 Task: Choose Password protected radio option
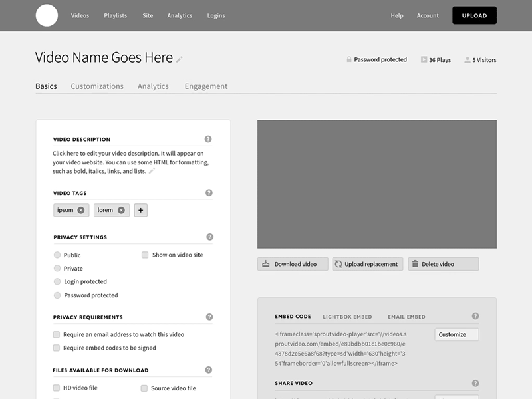[x=57, y=295]
